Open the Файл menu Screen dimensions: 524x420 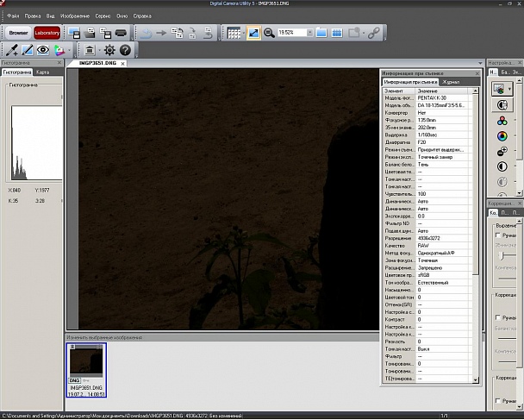(x=13, y=16)
